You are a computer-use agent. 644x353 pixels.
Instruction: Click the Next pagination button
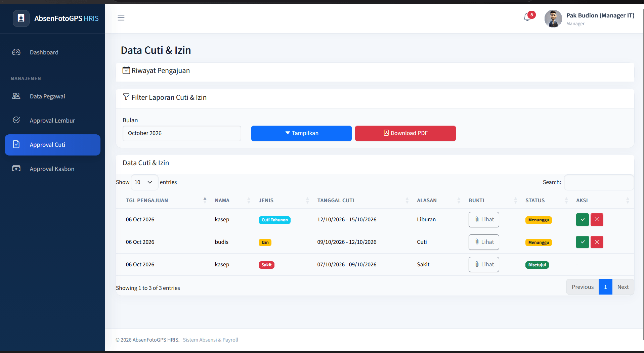point(623,287)
